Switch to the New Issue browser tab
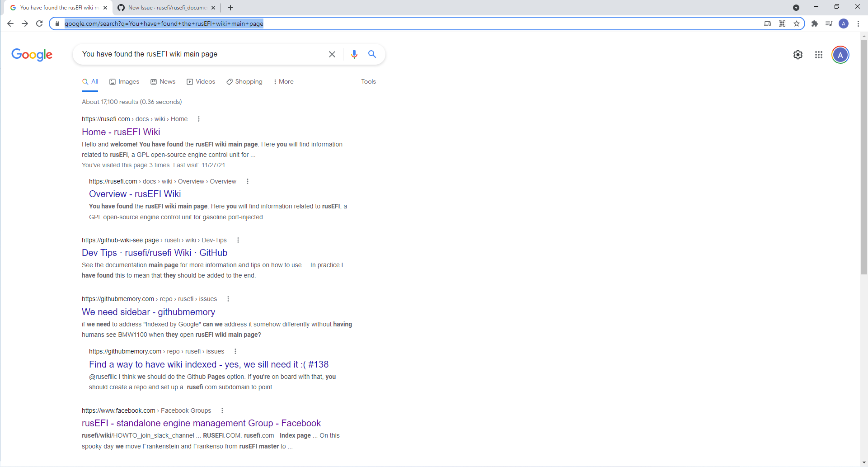 coord(166,8)
